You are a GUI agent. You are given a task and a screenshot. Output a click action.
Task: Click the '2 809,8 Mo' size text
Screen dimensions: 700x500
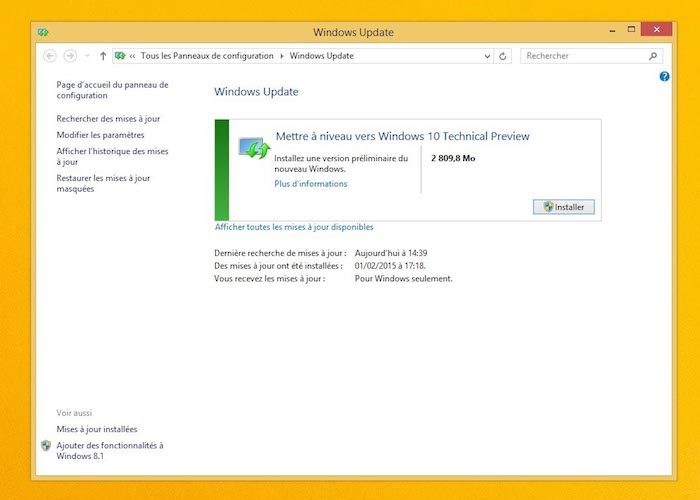[453, 158]
